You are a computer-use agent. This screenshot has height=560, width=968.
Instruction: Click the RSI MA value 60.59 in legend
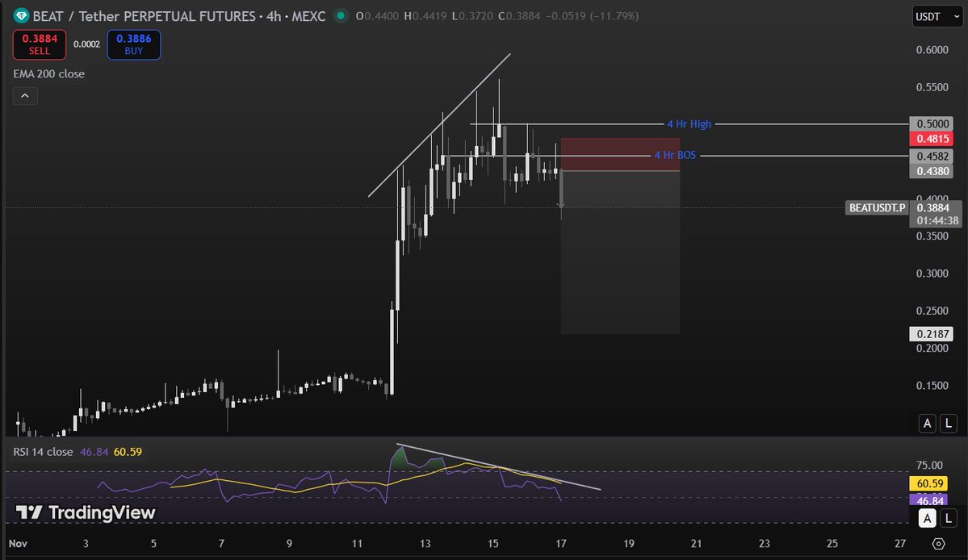128,451
